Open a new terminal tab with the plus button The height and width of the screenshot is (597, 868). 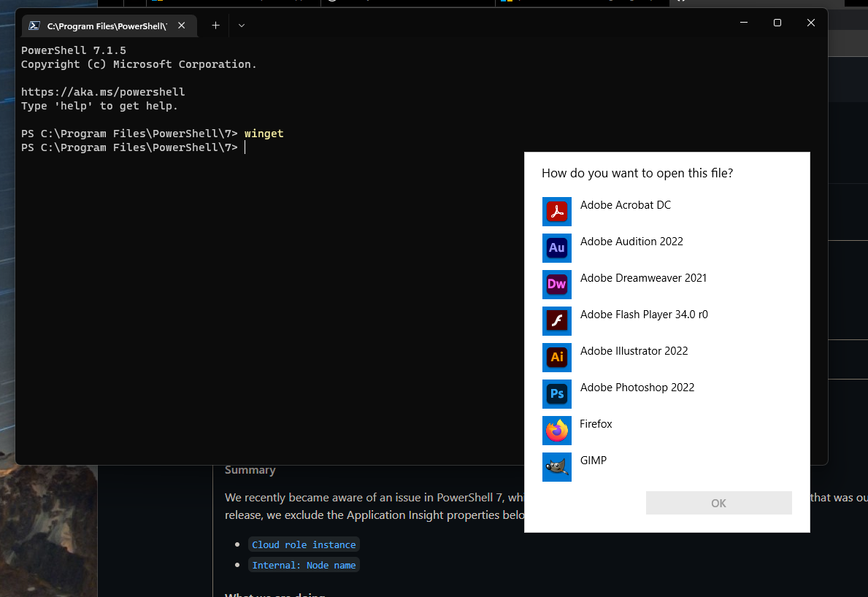(x=215, y=25)
